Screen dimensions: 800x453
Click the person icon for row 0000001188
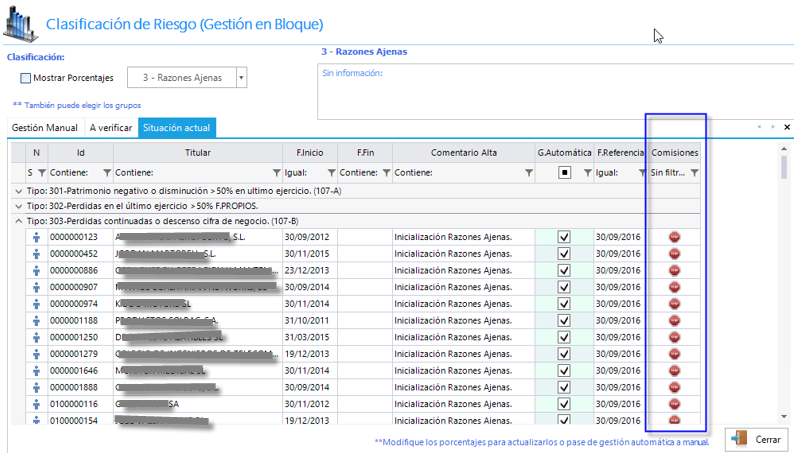tap(36, 321)
